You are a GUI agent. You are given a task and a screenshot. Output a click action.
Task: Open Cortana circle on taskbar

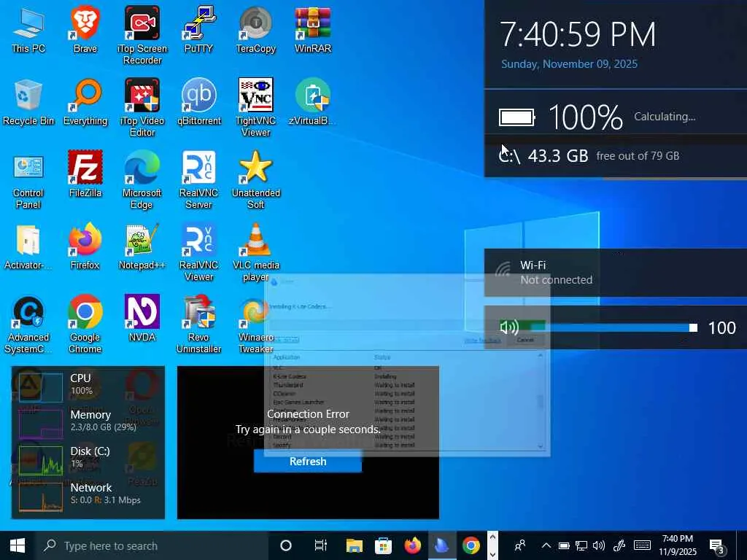coord(286,545)
